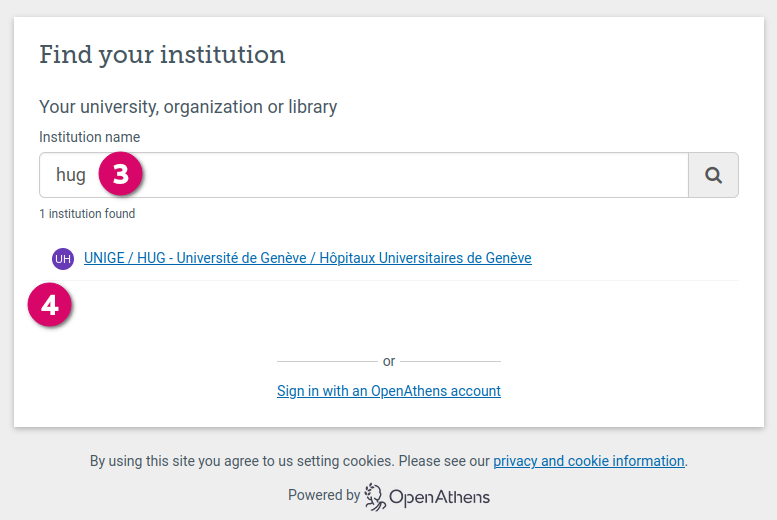Click the magnifying glass search button
Screen dimensions: 777x520
pos(713,175)
